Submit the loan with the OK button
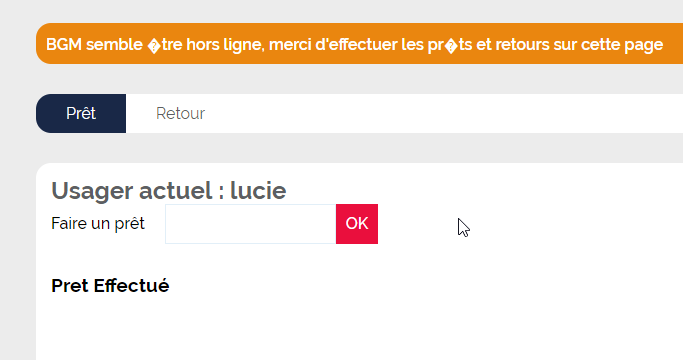This screenshot has height=360, width=683. pos(357,224)
